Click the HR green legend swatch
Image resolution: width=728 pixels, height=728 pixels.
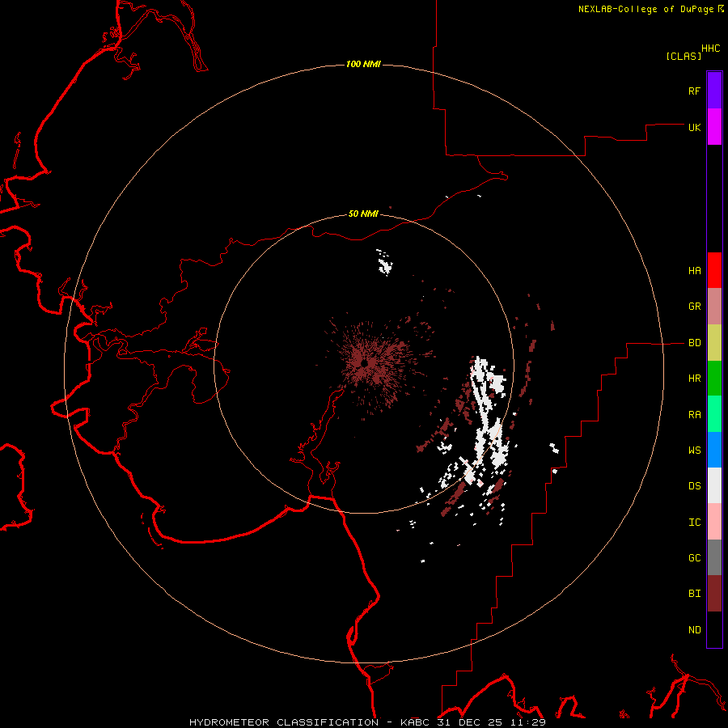point(714,379)
